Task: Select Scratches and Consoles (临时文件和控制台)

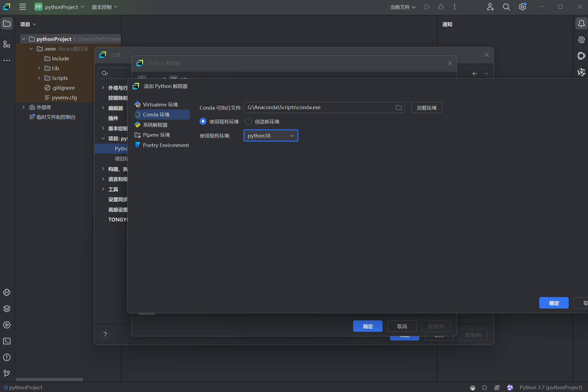Action: point(53,117)
